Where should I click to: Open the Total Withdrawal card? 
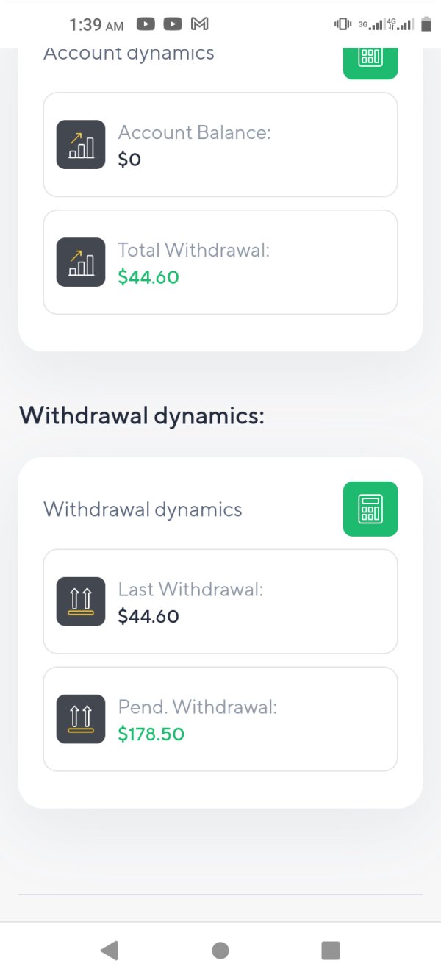[x=220, y=262]
